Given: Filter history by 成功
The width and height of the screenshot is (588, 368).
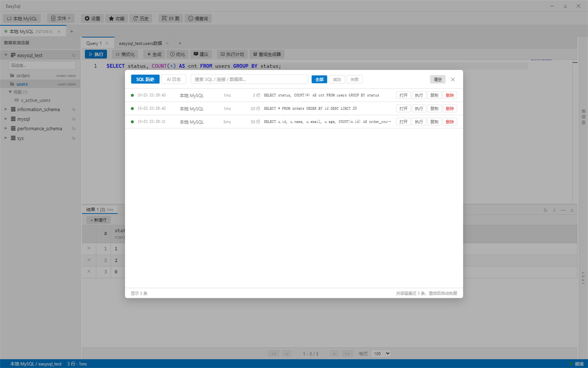Looking at the screenshot, I should click(337, 79).
